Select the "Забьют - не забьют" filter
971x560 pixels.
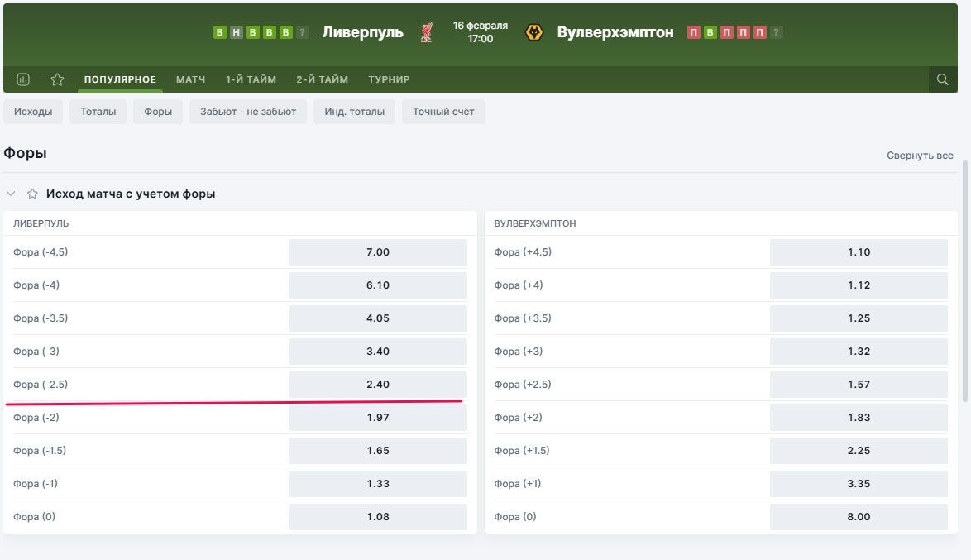coord(247,112)
